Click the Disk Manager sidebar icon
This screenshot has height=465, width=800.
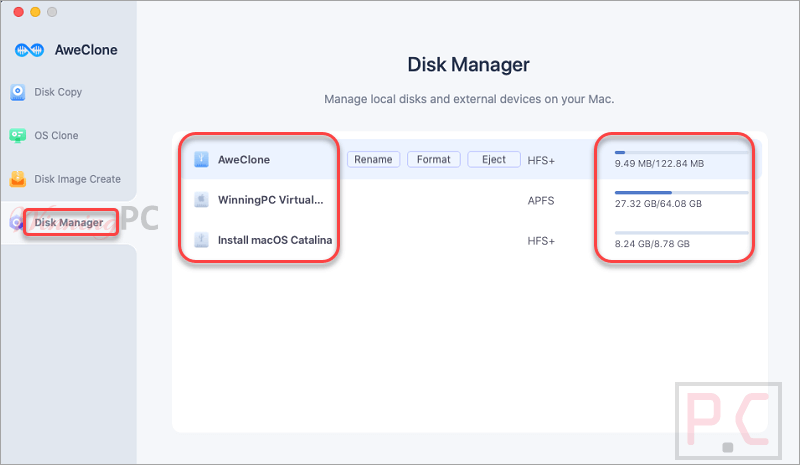[x=16, y=223]
